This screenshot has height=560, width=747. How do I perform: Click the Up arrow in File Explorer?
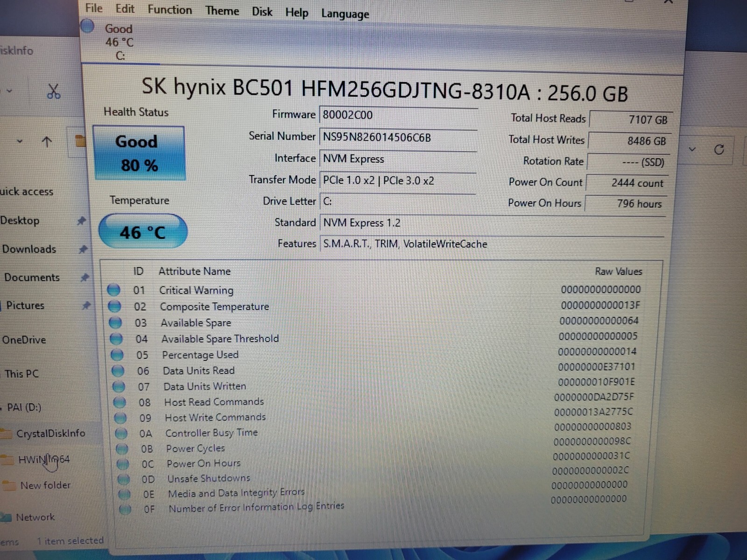(x=47, y=141)
